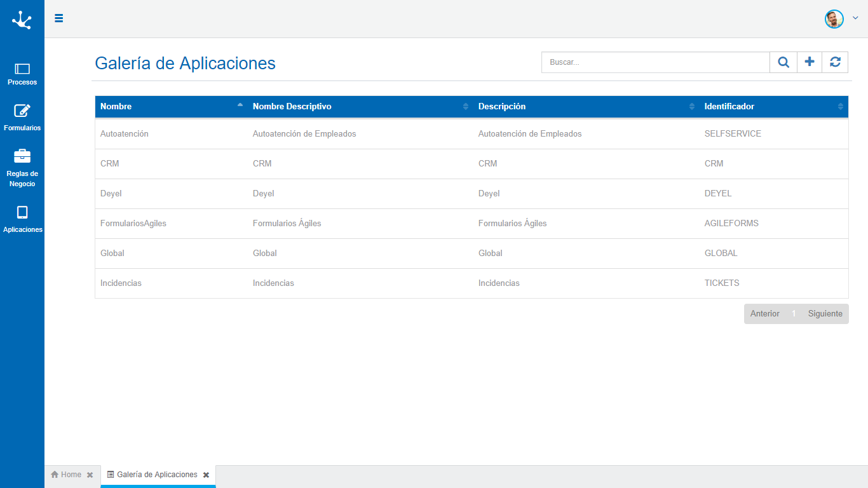Sort by the Descripción column

tap(587, 107)
